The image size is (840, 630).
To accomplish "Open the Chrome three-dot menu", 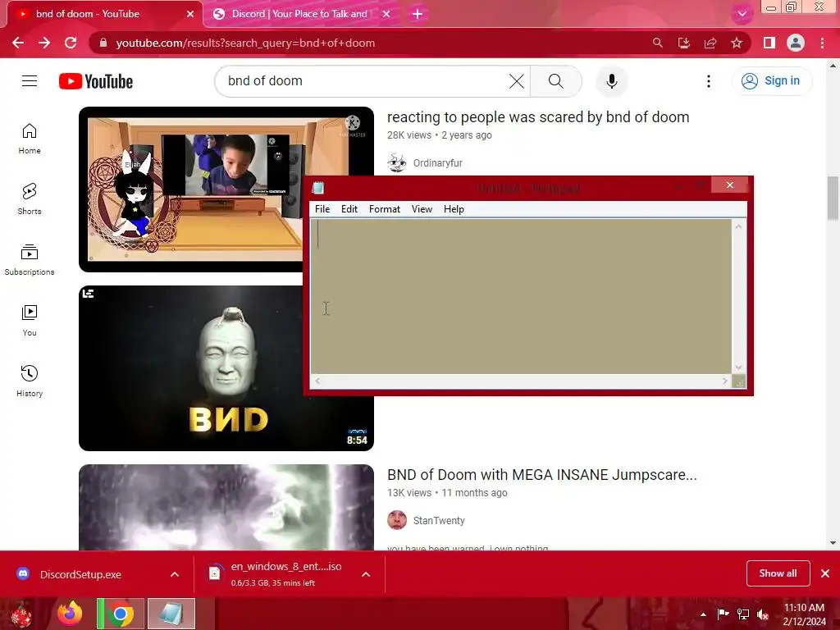I will [x=822, y=43].
